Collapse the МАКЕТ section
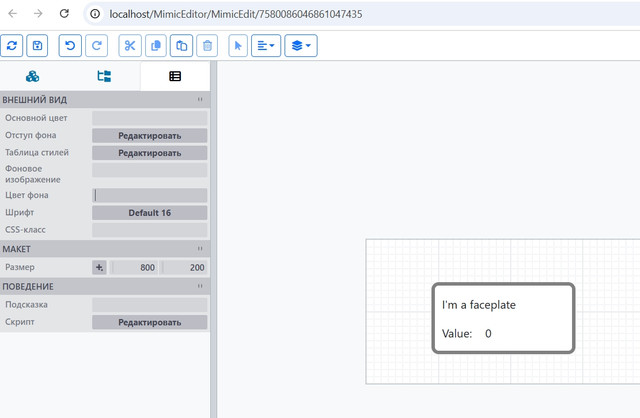Viewport: 640px width, 418px height. (200, 249)
